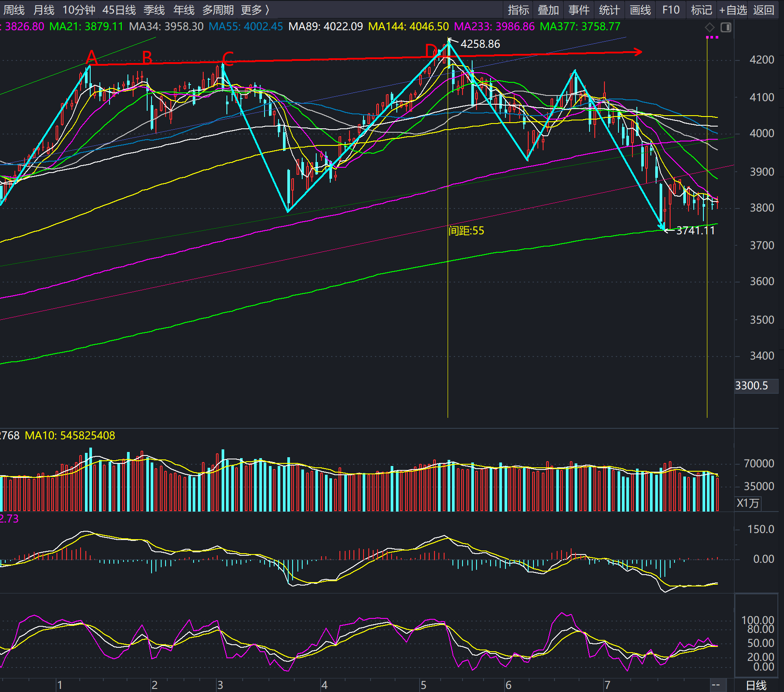Click the 叠加 overlay button
Screen dimensions: 784x692
pyautogui.click(x=548, y=10)
